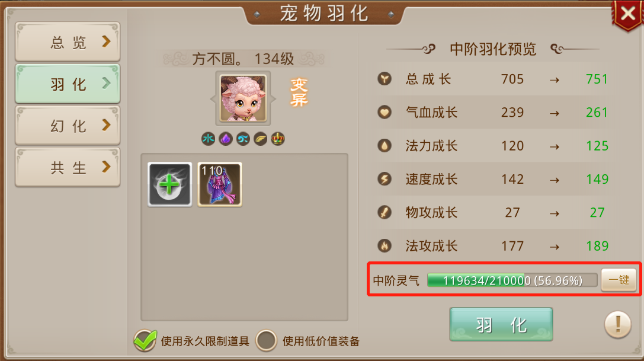This screenshot has width=644, height=361.
Task: Uncheck 使用永久限制道具 checkbox
Action: point(145,340)
